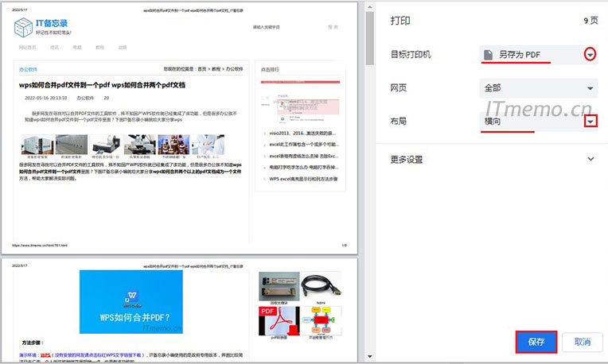Click the date 2022-05-16 20:13:10
This screenshot has width=608, height=364.
pyautogui.click(x=45, y=98)
